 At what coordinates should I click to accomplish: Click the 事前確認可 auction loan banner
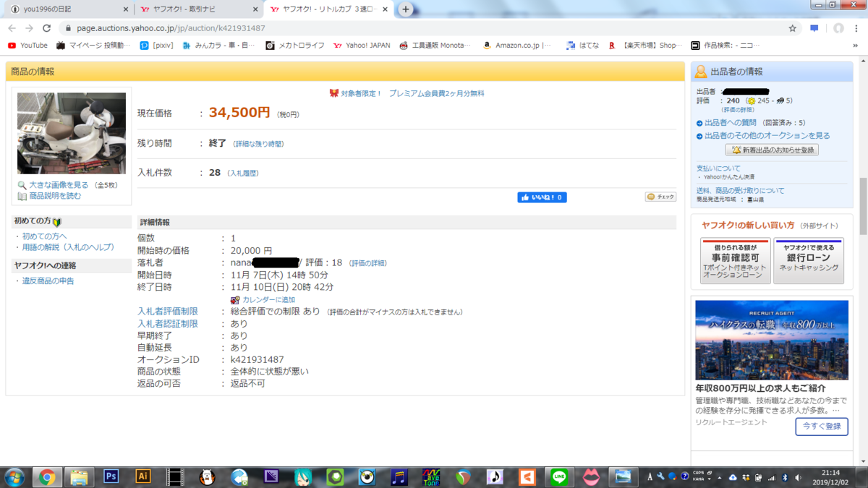(735, 260)
